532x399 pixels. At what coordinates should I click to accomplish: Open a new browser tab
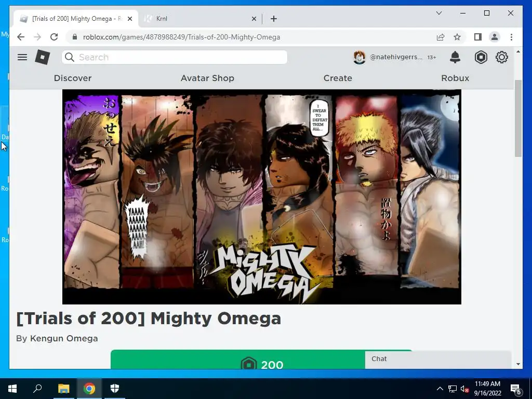(274, 19)
